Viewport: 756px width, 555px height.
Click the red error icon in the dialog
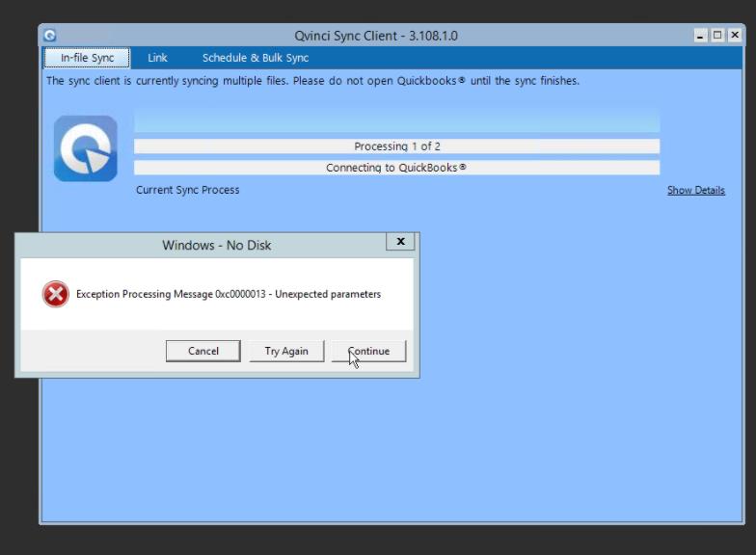click(x=56, y=295)
